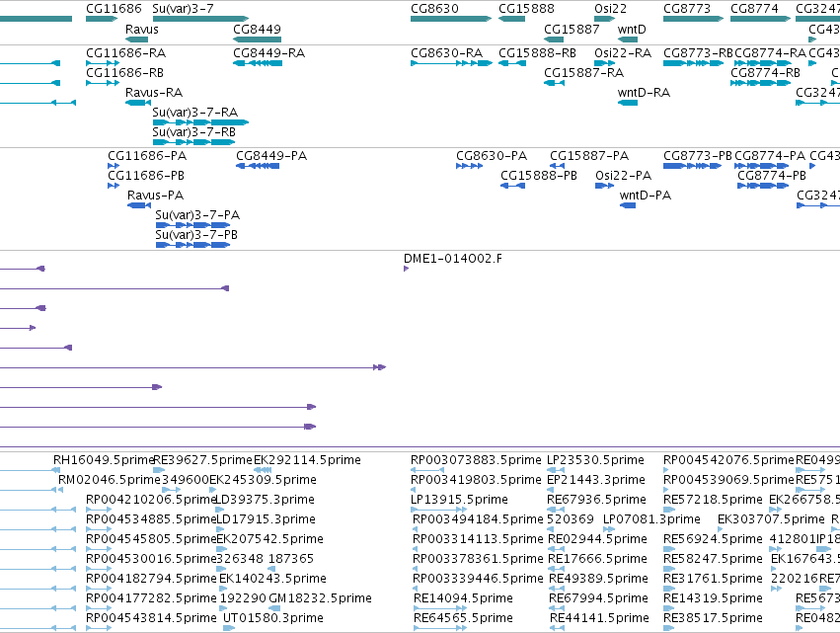Click the DME1-014002.F feature marker
Image resolution: width=840 pixels, height=633 pixels.
tap(406, 269)
